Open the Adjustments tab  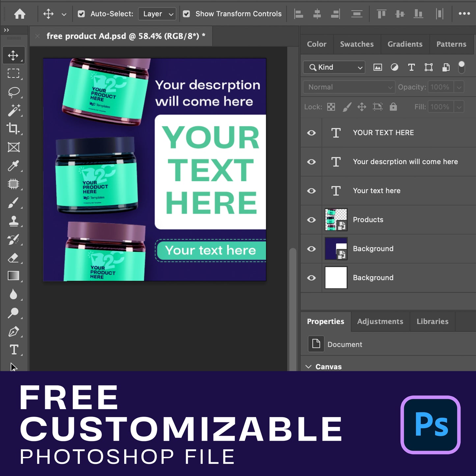point(380,322)
